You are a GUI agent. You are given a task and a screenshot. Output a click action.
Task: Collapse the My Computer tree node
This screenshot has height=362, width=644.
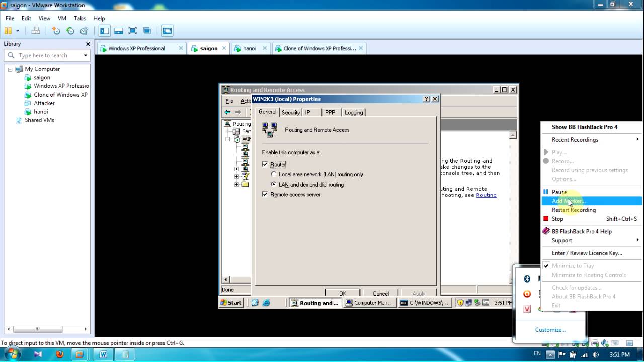pos(10,69)
